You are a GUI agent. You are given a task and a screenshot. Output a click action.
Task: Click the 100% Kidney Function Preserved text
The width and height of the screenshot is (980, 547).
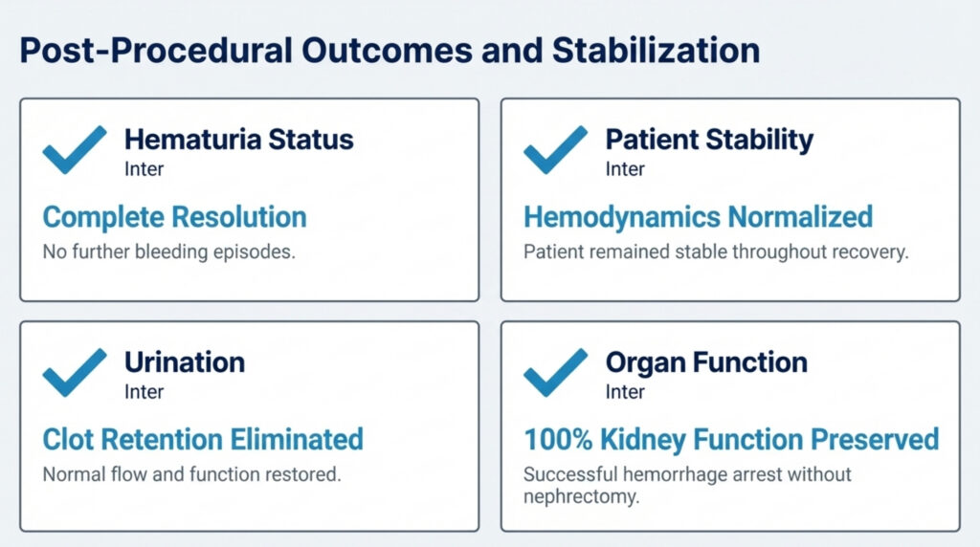(731, 439)
